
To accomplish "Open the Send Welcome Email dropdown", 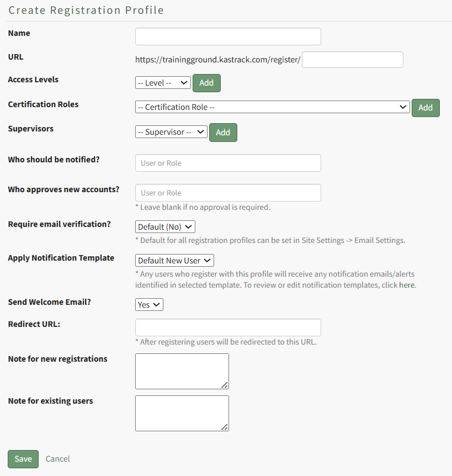I will pos(149,305).
